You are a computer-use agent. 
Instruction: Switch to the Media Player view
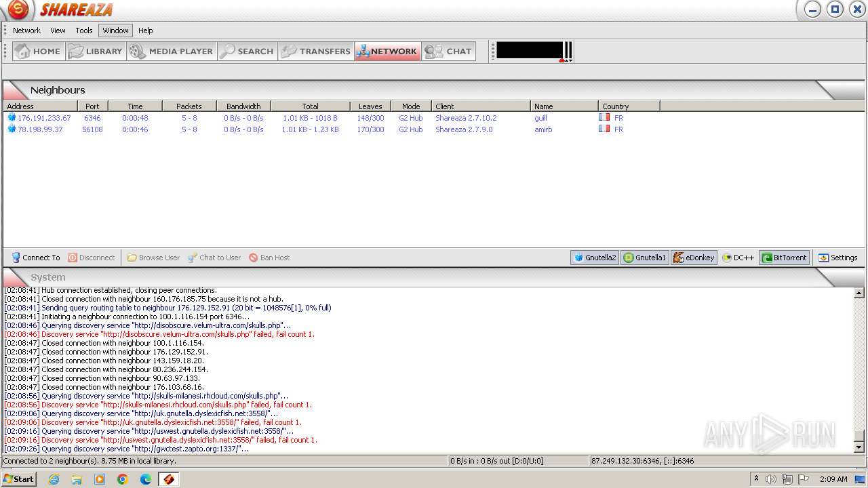[172, 52]
